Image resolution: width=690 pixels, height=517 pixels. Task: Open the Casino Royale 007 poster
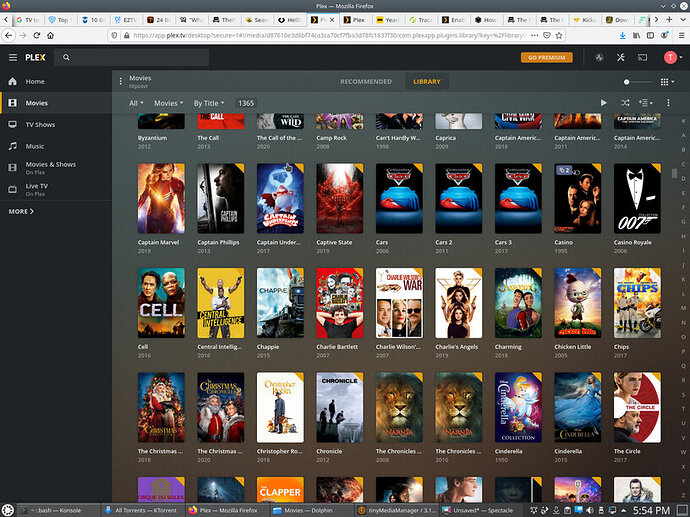click(x=637, y=198)
